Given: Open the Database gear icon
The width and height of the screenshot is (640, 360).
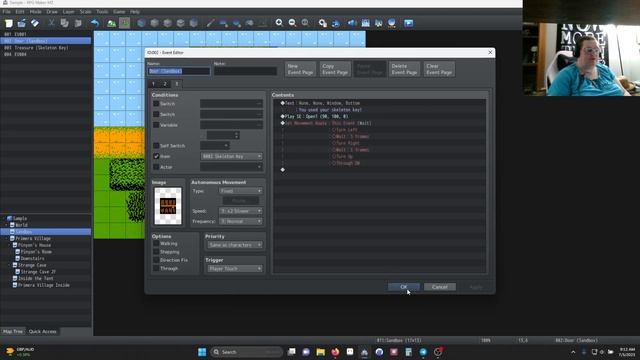Looking at the screenshot, I should click(x=322, y=23).
